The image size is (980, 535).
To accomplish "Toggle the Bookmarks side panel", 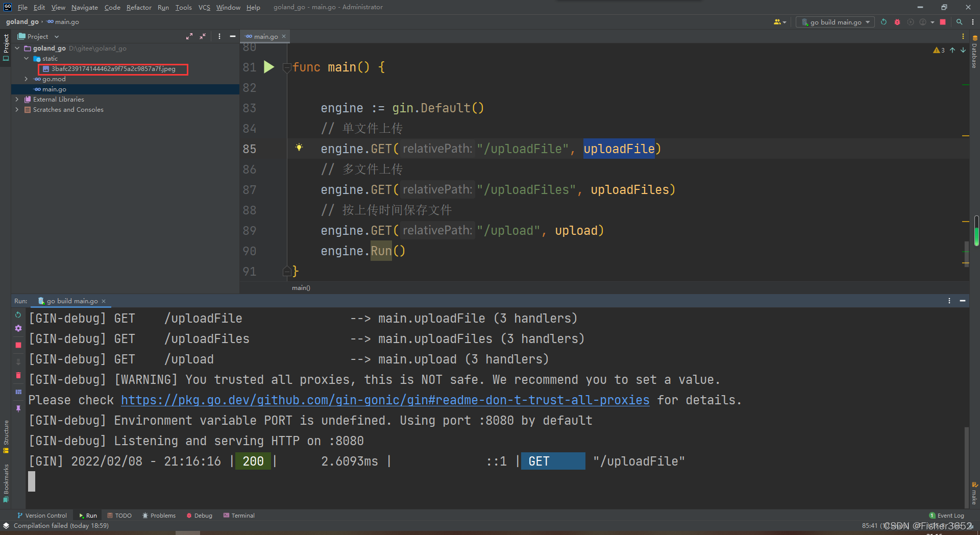I will tap(6, 483).
